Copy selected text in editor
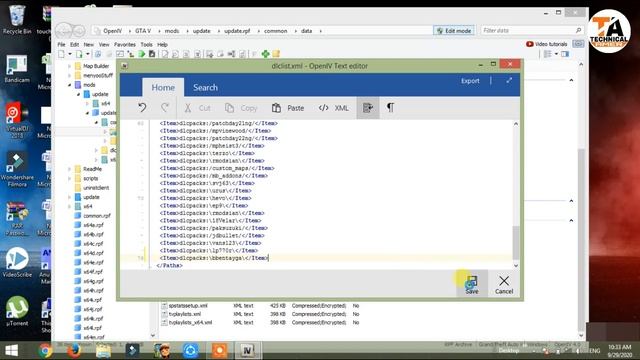 pos(241,108)
